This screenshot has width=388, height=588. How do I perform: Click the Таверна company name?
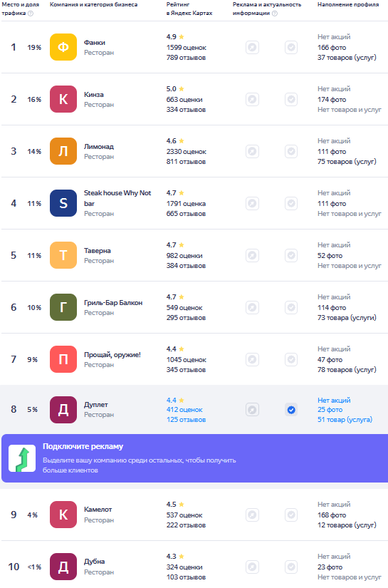(98, 250)
